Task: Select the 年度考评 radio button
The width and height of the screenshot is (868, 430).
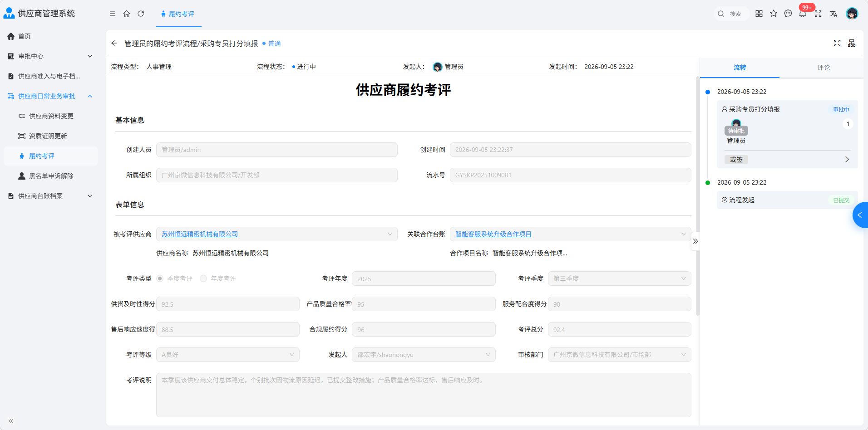Action: click(x=203, y=279)
